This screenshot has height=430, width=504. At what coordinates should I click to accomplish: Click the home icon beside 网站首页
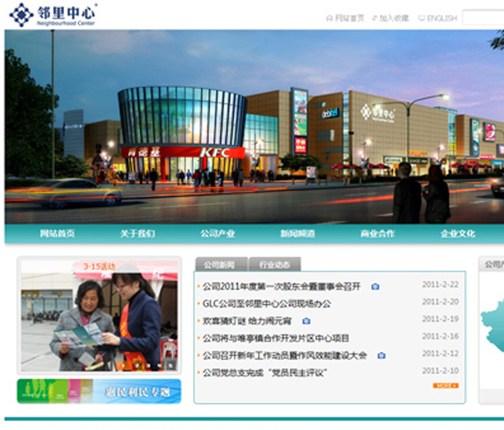(x=330, y=18)
